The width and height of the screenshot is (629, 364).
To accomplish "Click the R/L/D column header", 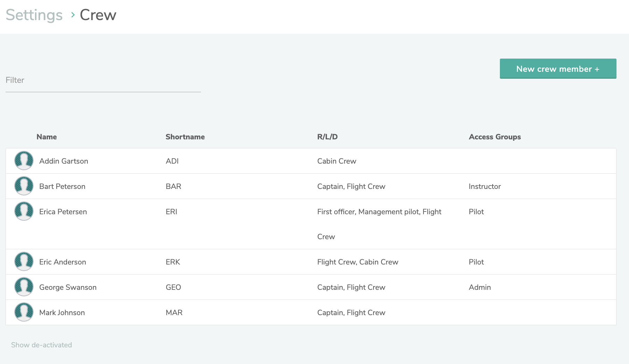I will 327,137.
